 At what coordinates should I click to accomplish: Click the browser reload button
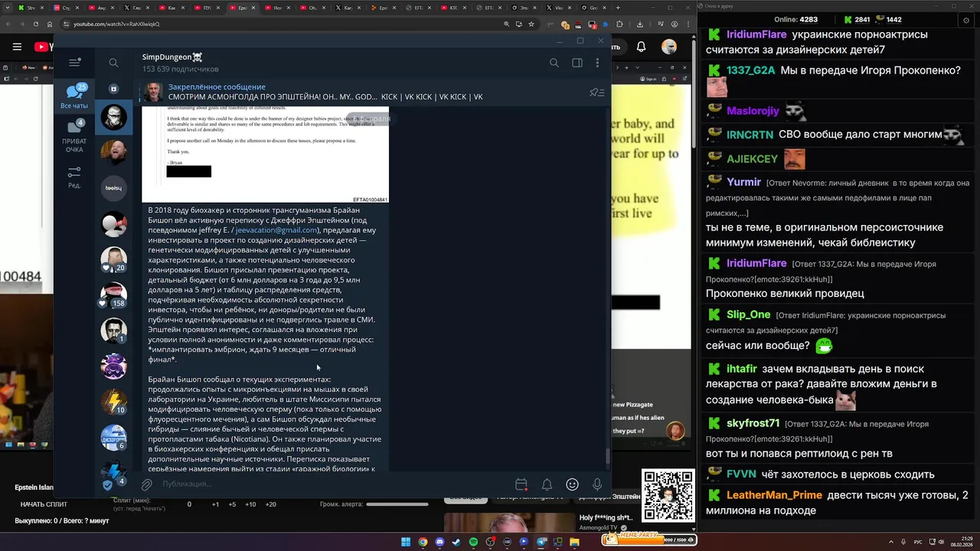[x=37, y=24]
